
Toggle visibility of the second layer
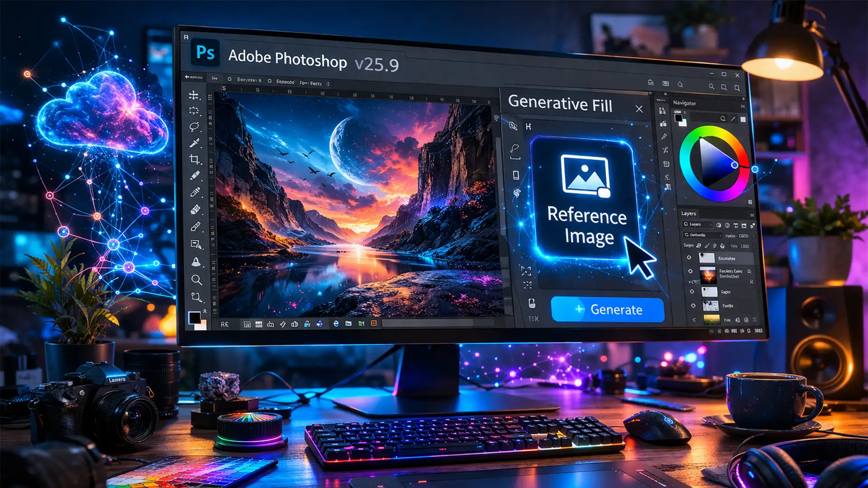[690, 271]
